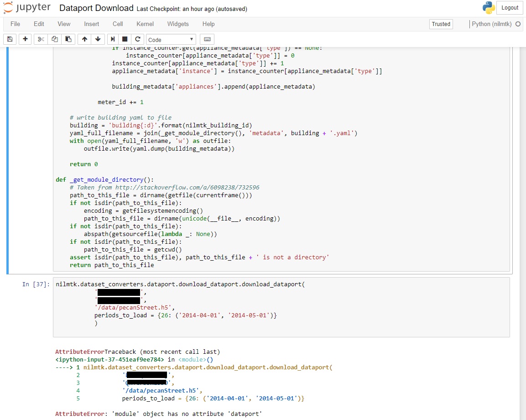Paste cells below
Viewport: 526px width, 420px height.
68,39
